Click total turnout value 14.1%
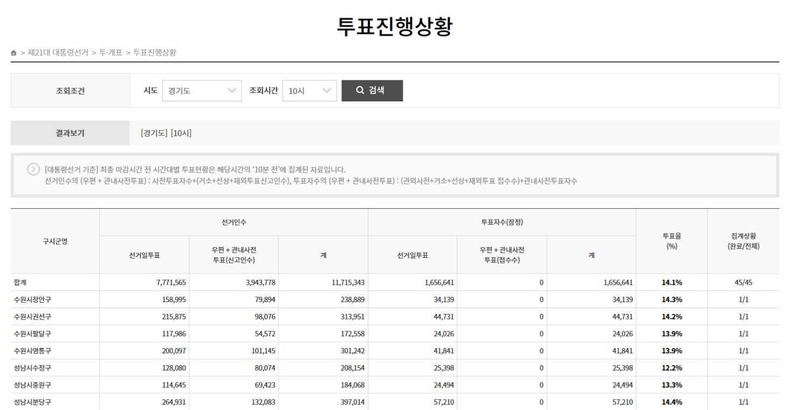The width and height of the screenshot is (790, 410). 672,283
